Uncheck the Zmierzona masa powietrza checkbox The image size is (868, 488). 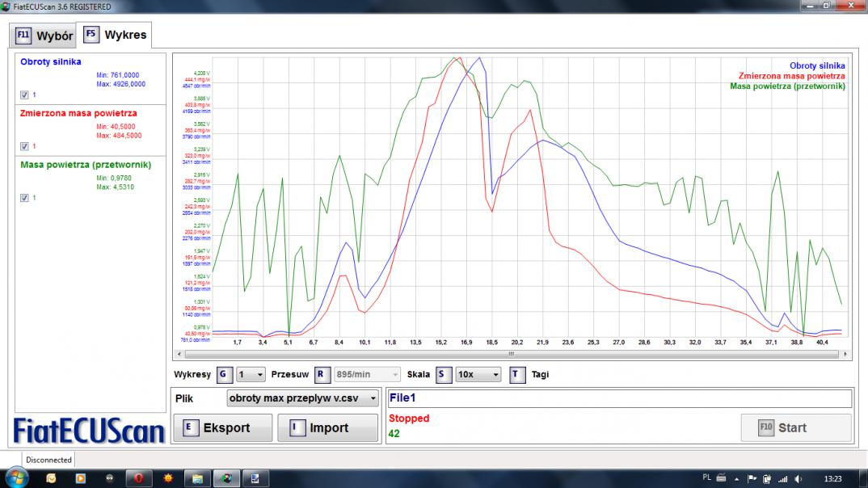[x=24, y=146]
